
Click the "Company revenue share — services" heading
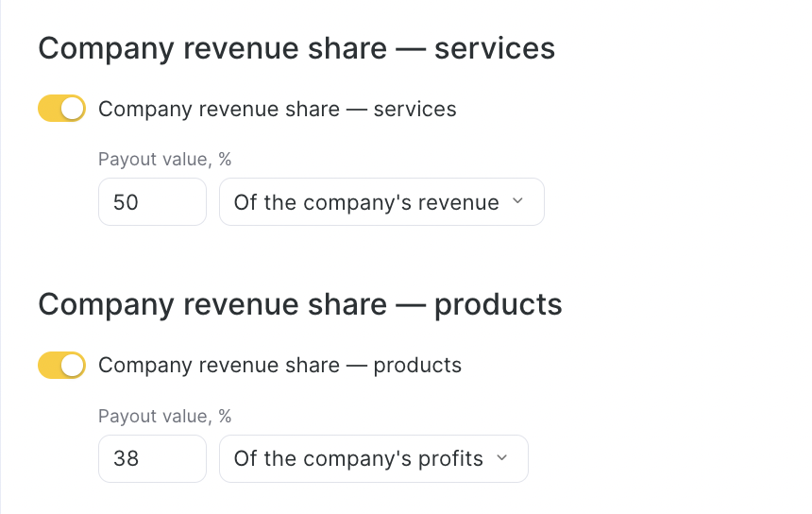pyautogui.click(x=296, y=48)
